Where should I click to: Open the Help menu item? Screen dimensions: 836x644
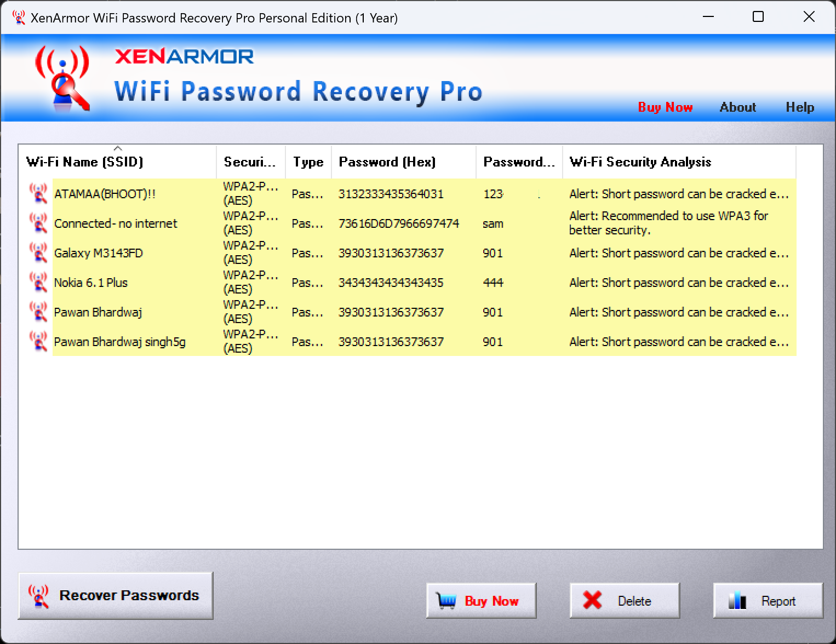point(800,107)
